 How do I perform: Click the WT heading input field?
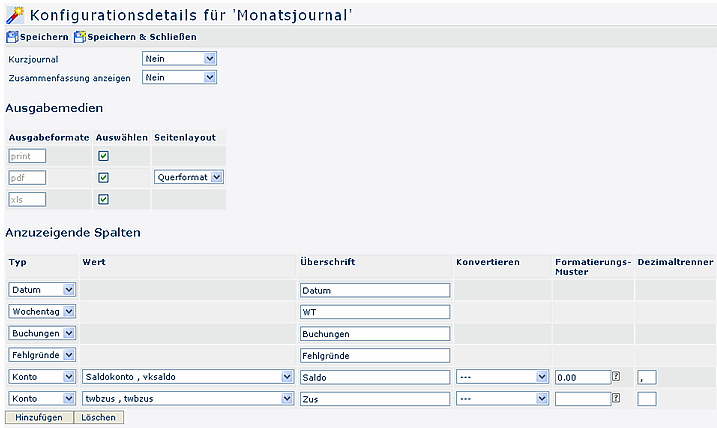pyautogui.click(x=375, y=312)
